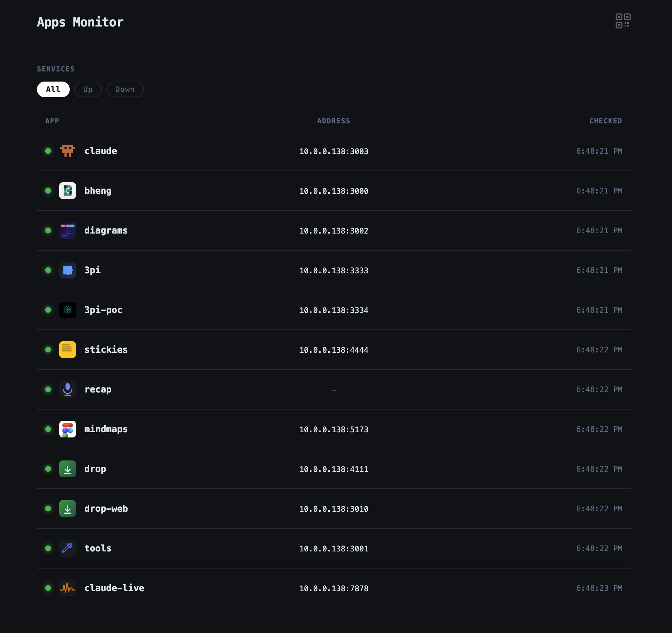
Task: Click the diagrams app icon
Action: point(68,230)
